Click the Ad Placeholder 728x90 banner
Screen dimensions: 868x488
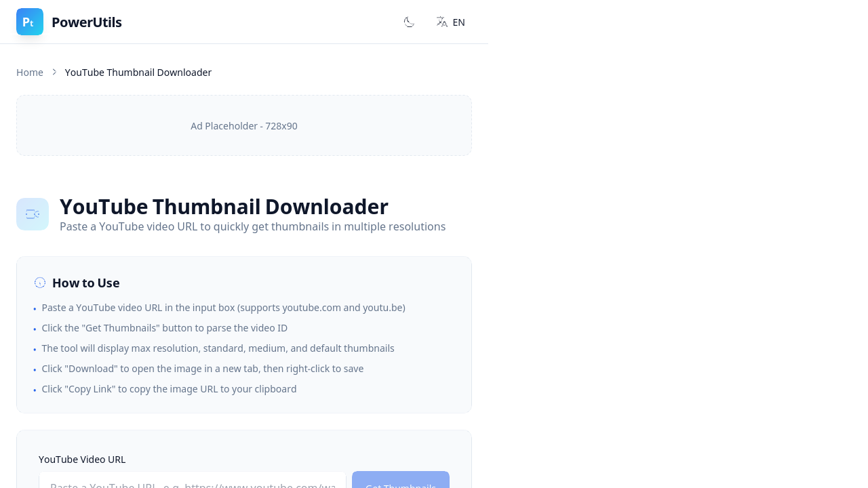(x=244, y=125)
